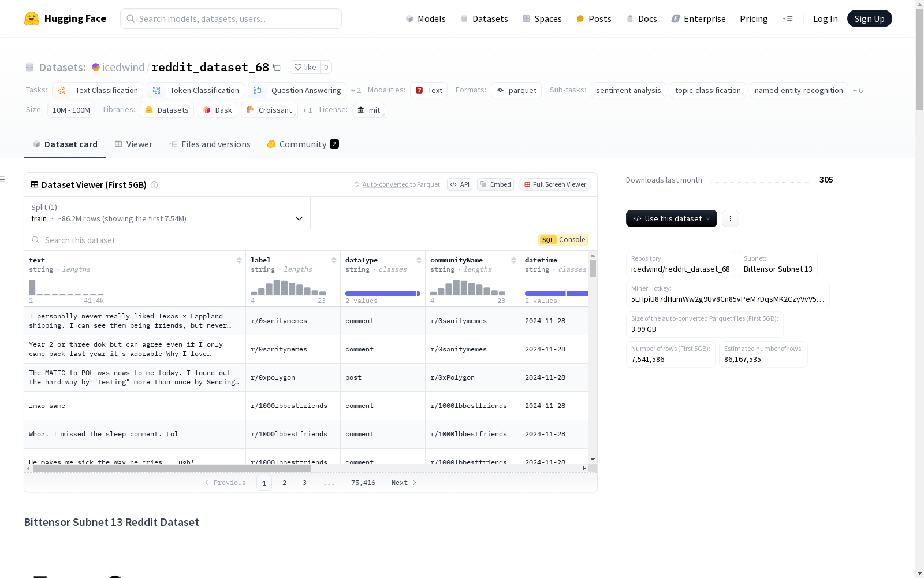Open the left sidebar table-of-contents icon
This screenshot has width=924, height=578.
(x=3, y=179)
